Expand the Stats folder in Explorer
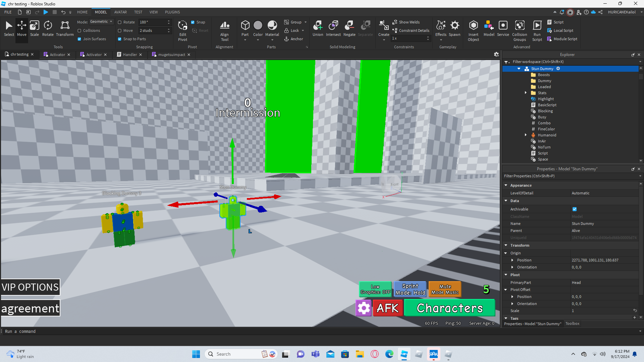Viewport: 644px width, 362px height. (x=526, y=93)
